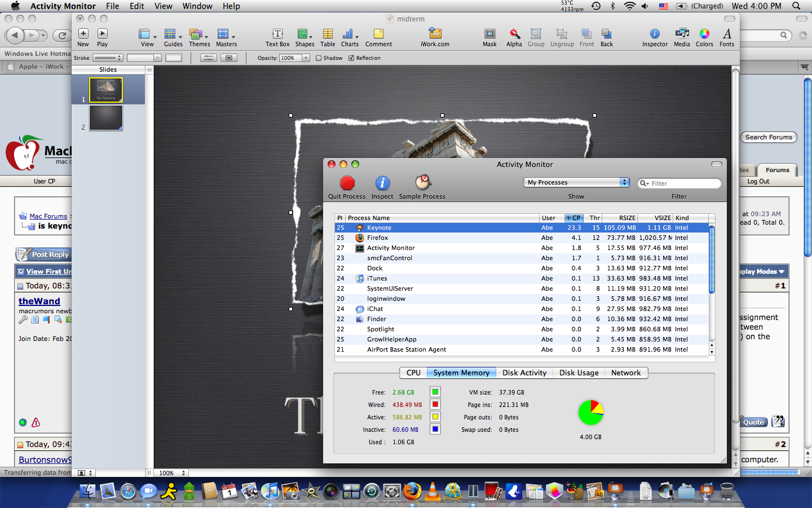Click the Search Forums button
Viewport: 812px width, 508px height.
[x=769, y=137]
